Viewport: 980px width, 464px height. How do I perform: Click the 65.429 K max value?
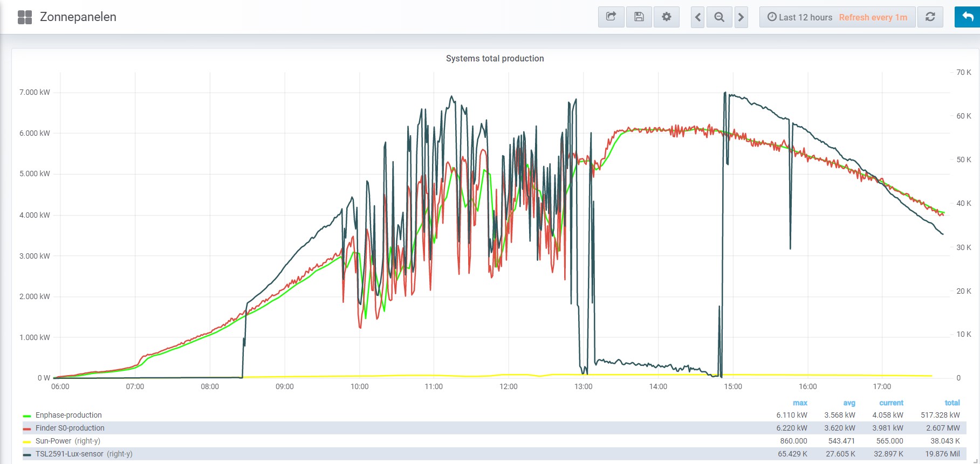792,454
